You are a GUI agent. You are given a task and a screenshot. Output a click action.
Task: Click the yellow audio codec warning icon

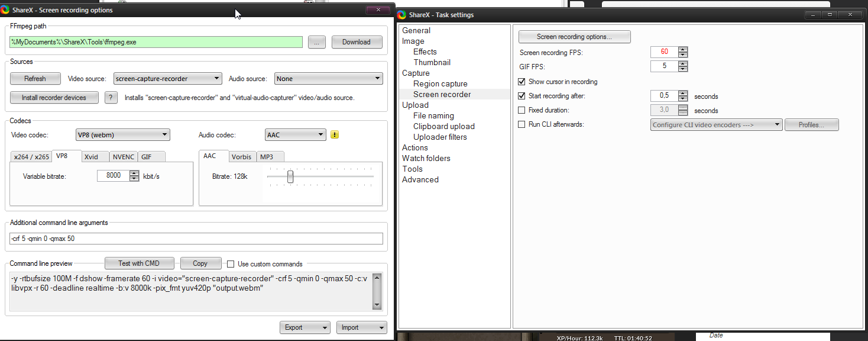(335, 135)
